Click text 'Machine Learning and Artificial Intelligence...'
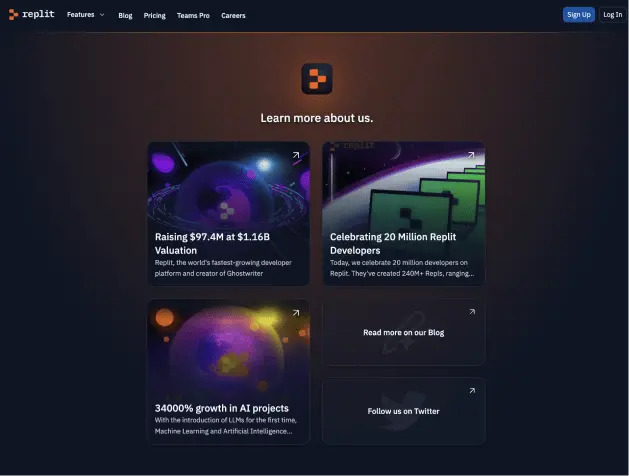 (223, 431)
